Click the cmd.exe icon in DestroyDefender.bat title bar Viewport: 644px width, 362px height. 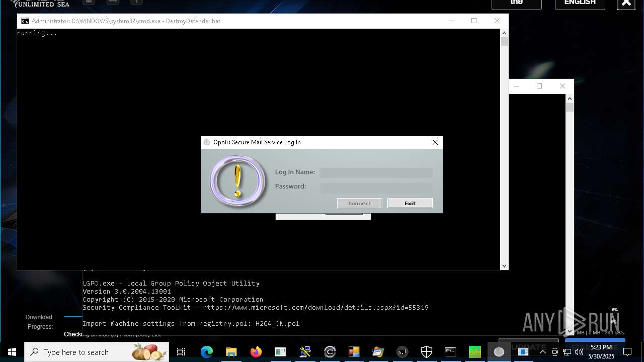click(x=25, y=21)
